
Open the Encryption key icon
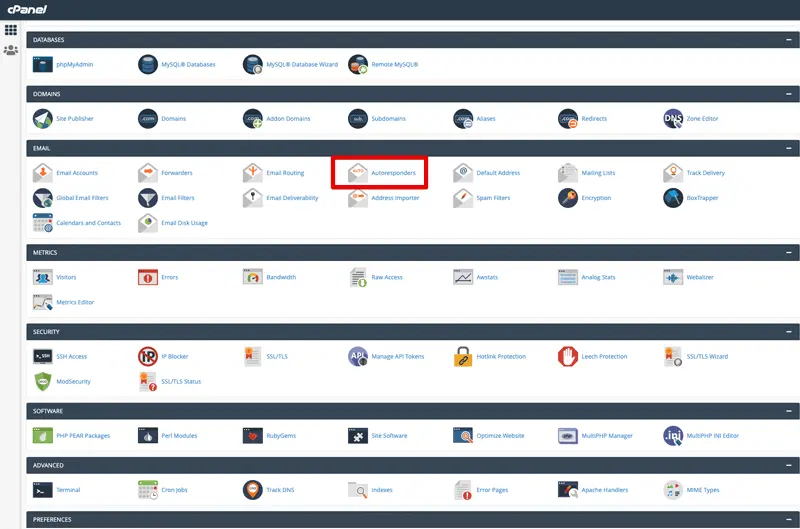[568, 198]
